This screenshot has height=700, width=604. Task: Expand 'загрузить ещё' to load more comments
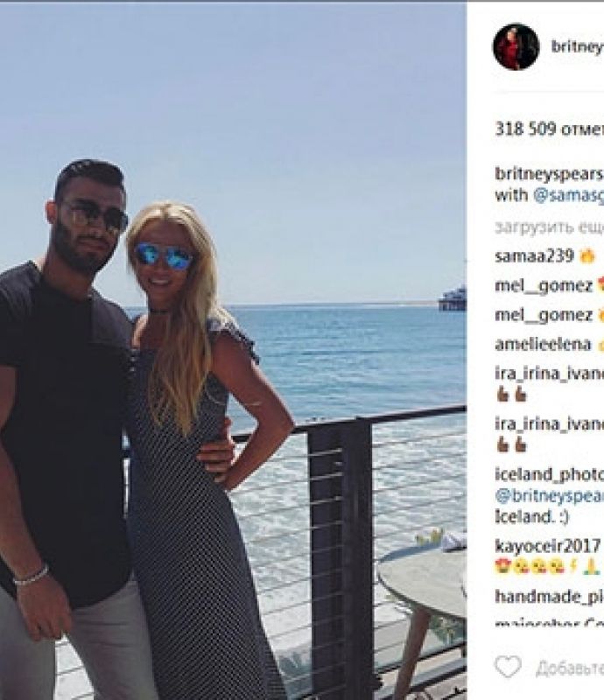click(550, 227)
